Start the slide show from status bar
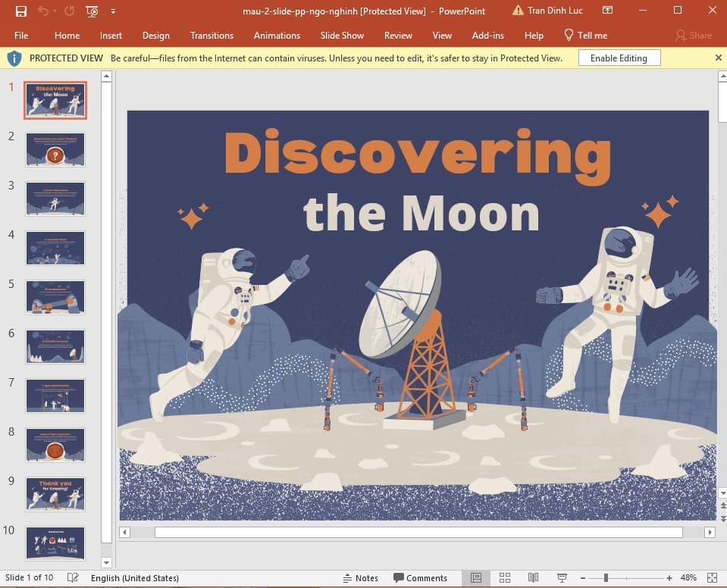 [561, 577]
